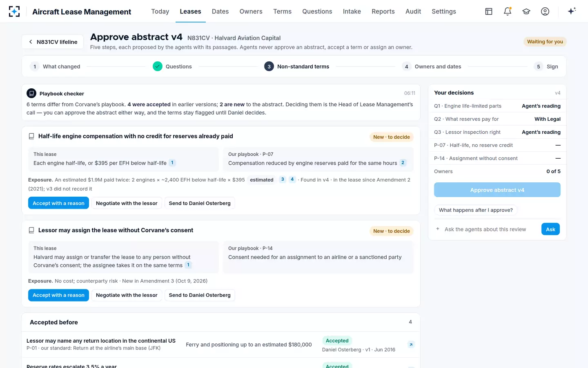Open the Dates tab

click(x=220, y=11)
